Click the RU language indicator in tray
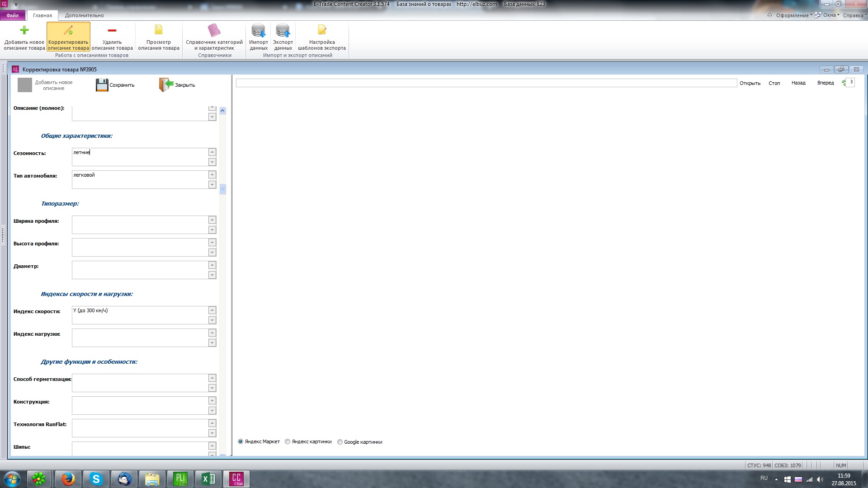This screenshot has height=488, width=868. coord(764,478)
